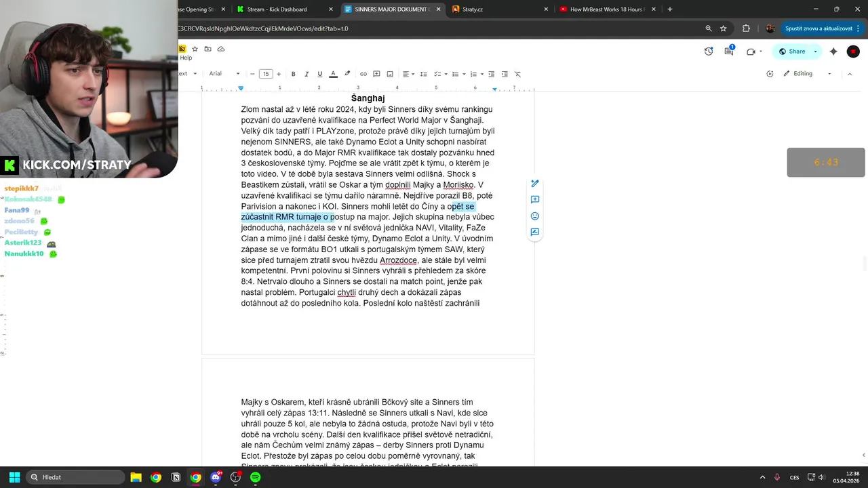The image size is (868, 488).
Task: Show all comments panel
Action: (x=729, y=52)
